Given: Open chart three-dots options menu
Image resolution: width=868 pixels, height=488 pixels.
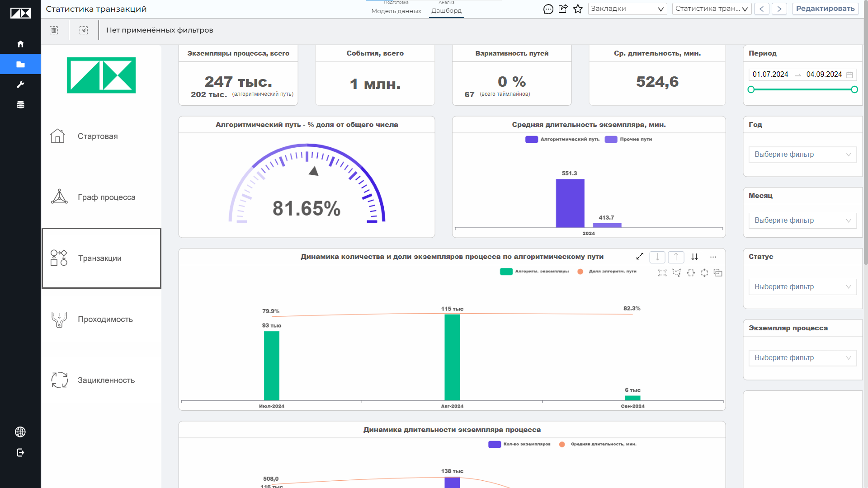Looking at the screenshot, I should (x=713, y=257).
